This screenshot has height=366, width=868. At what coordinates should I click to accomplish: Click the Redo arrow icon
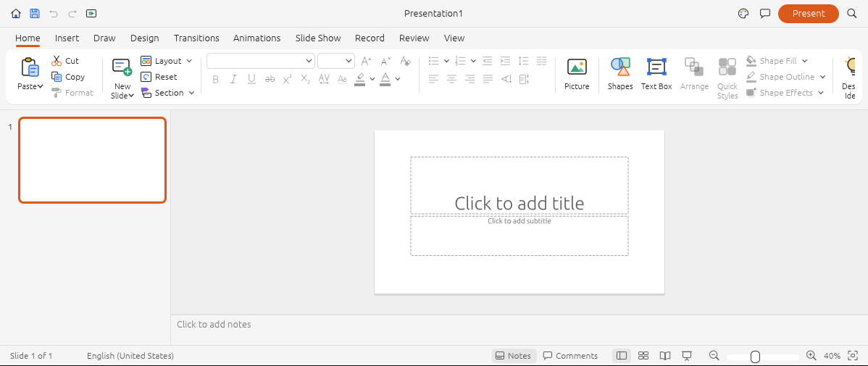tap(72, 13)
